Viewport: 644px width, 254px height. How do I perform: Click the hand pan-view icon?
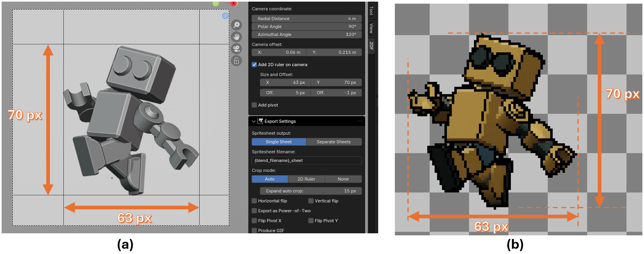pos(236,37)
